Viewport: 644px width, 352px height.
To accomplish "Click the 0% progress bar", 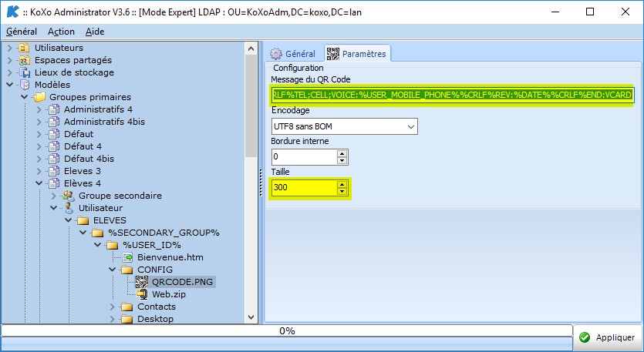I will pos(287,330).
